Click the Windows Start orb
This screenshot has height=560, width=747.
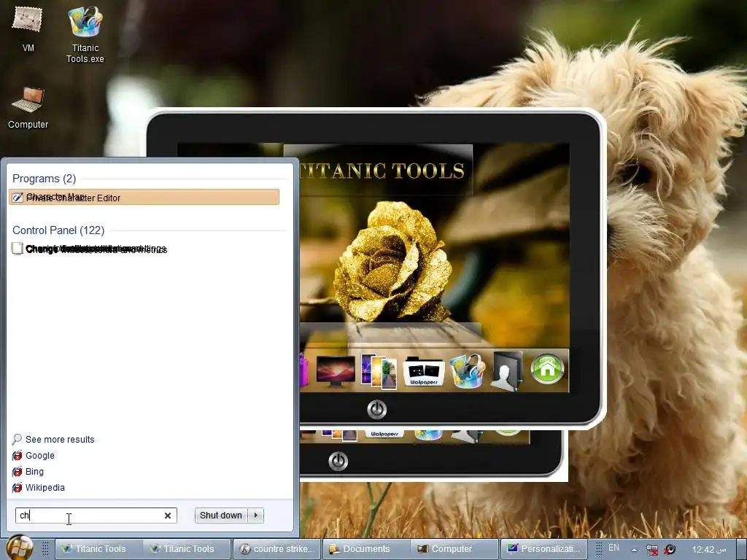tap(20, 548)
